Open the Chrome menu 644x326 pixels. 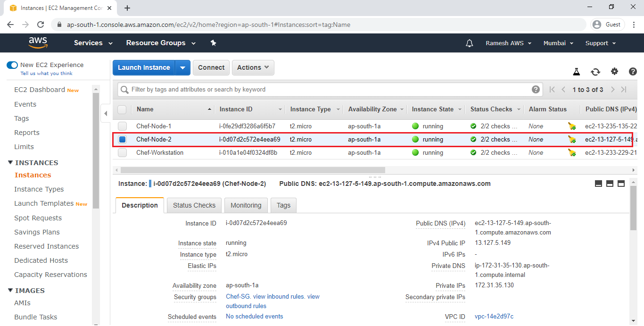(x=634, y=25)
